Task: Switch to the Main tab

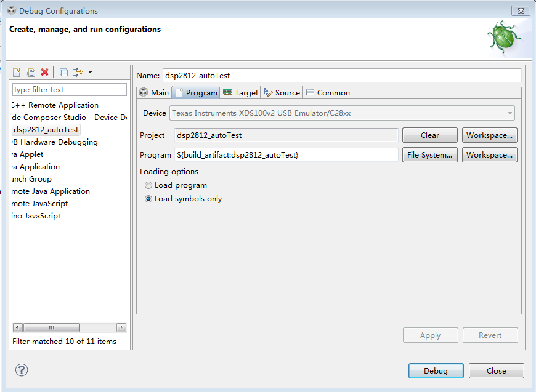Action: (x=153, y=93)
